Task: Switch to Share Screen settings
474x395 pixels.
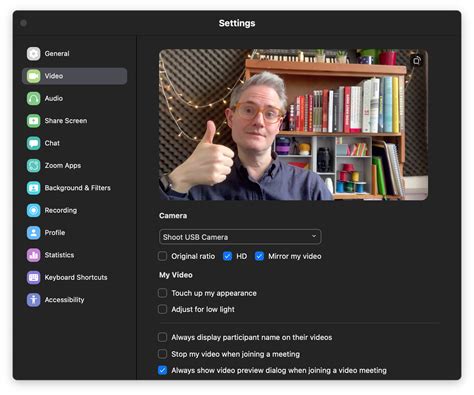Action: (66, 121)
